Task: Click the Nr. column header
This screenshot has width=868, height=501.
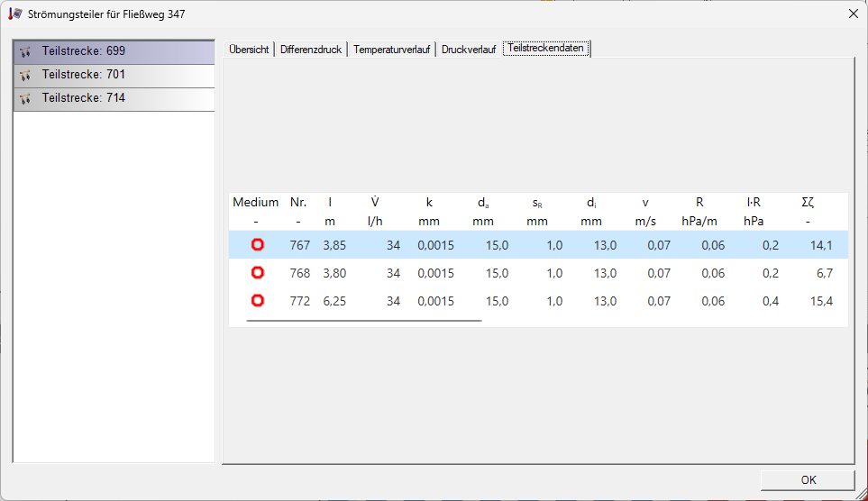Action: click(x=298, y=202)
